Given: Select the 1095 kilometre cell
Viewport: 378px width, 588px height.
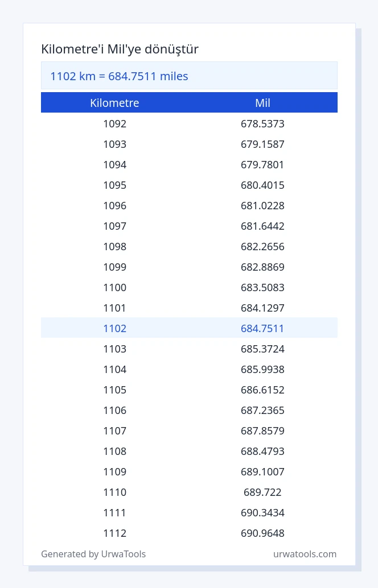Looking at the screenshot, I should 114,185.
